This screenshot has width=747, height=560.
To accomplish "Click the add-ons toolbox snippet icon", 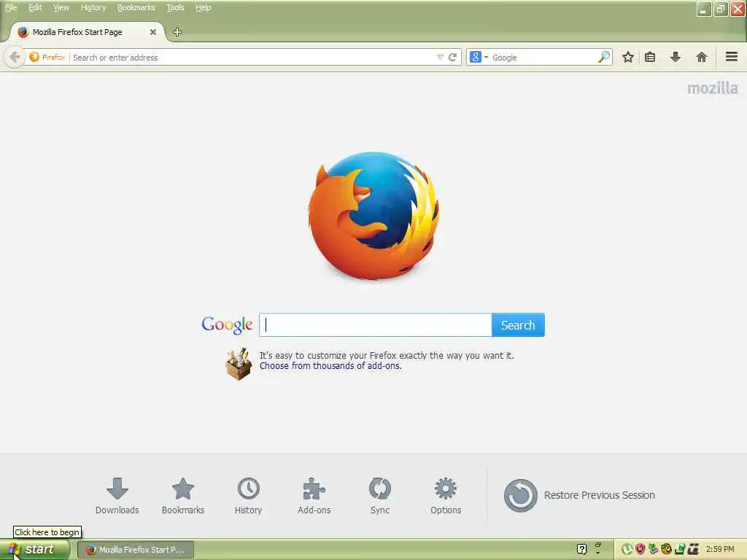I will 239,364.
